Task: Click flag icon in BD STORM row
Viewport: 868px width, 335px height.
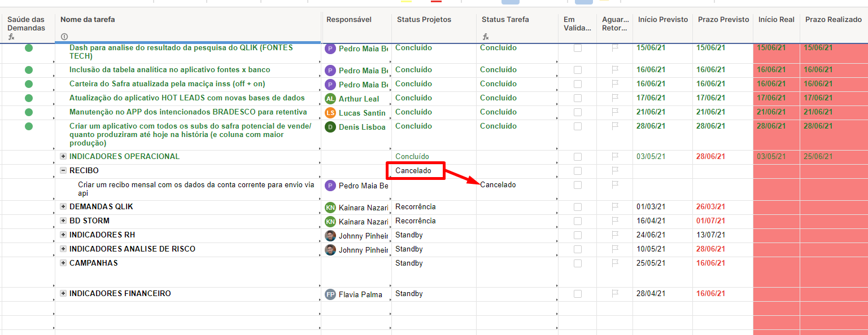Action: coord(615,221)
